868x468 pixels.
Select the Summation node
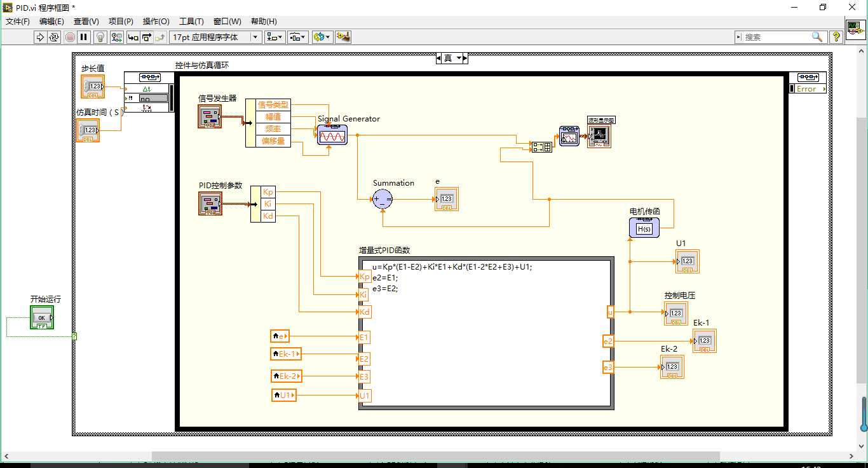pos(383,200)
